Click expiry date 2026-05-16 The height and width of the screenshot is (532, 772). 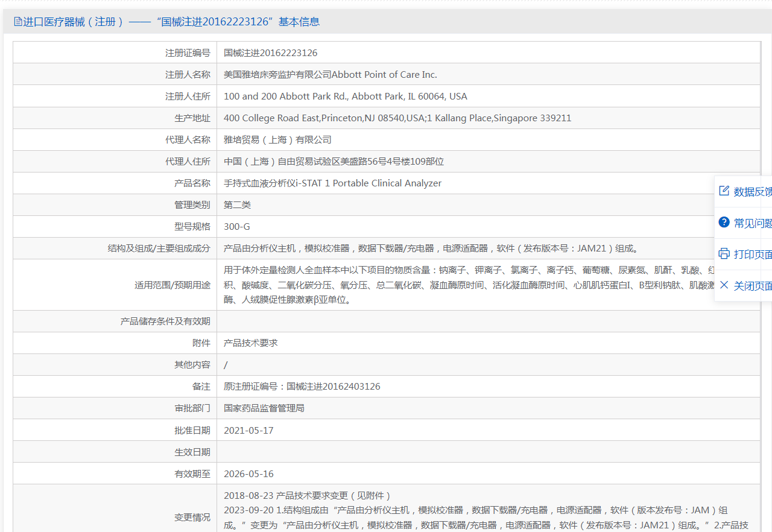pos(248,473)
